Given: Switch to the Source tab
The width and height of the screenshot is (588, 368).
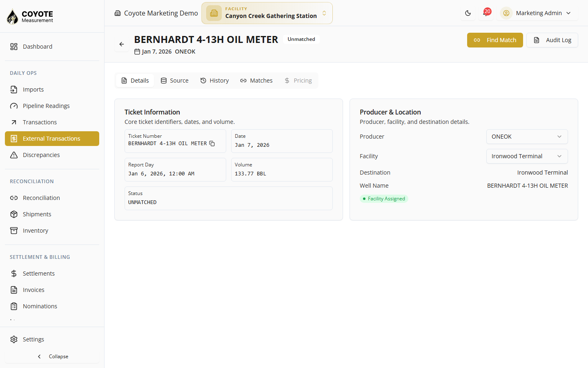Looking at the screenshot, I should (x=174, y=81).
